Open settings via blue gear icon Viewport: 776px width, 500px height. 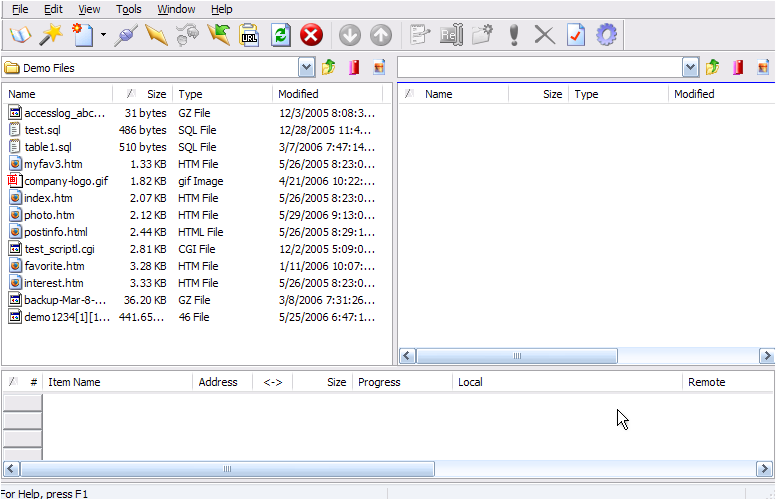[x=607, y=35]
